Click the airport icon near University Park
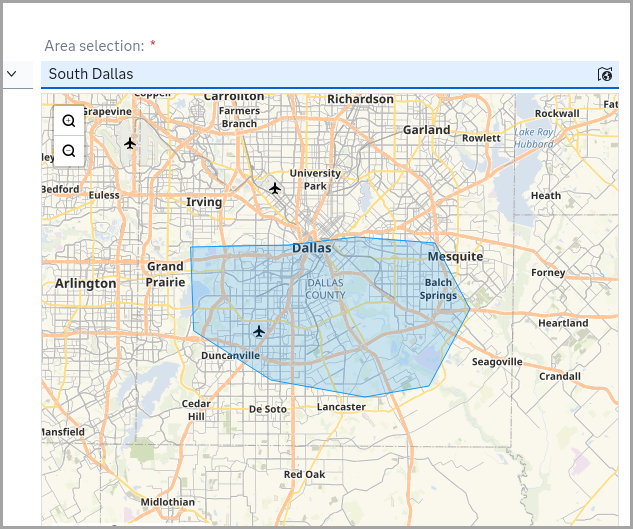Image resolution: width=633 pixels, height=529 pixels. point(275,188)
